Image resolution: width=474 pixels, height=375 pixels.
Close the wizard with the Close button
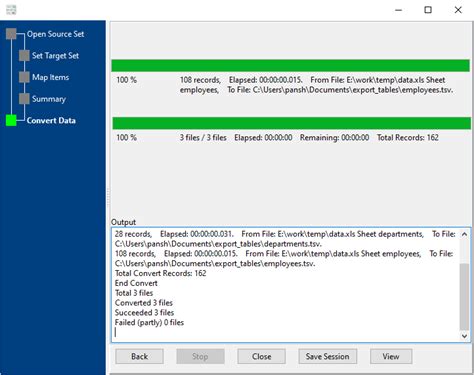[x=261, y=357]
